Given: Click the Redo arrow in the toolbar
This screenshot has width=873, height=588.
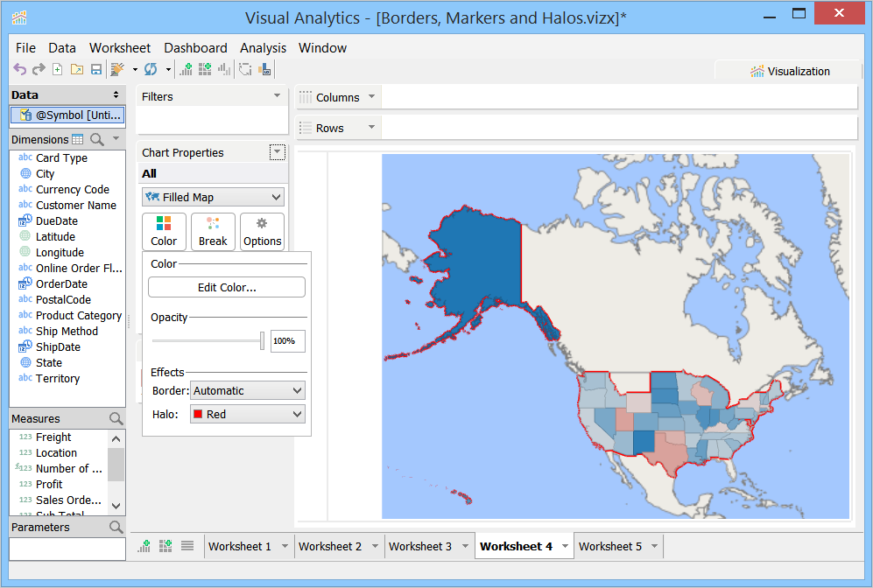Looking at the screenshot, I should pyautogui.click(x=39, y=69).
